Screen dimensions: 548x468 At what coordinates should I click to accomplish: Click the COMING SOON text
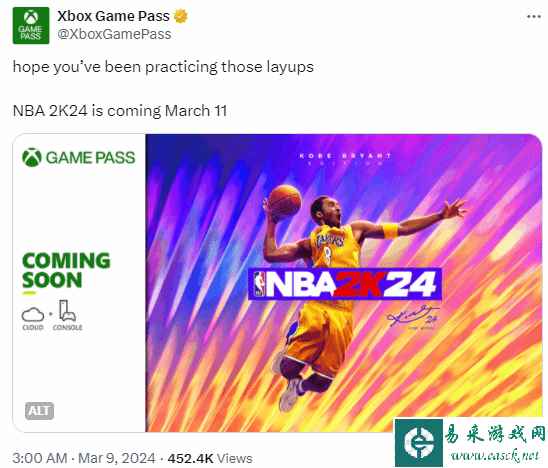click(66, 270)
